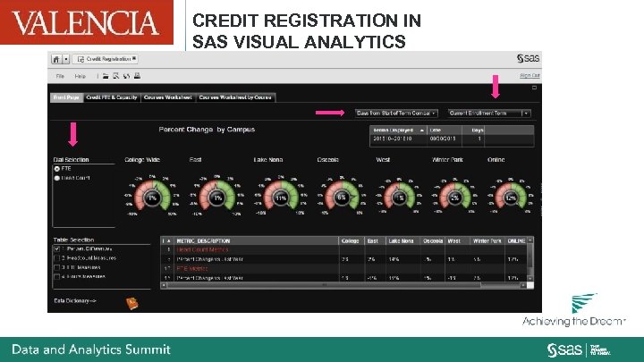644x362 pixels.
Task: Click the print toolbar icon
Action: point(137,76)
